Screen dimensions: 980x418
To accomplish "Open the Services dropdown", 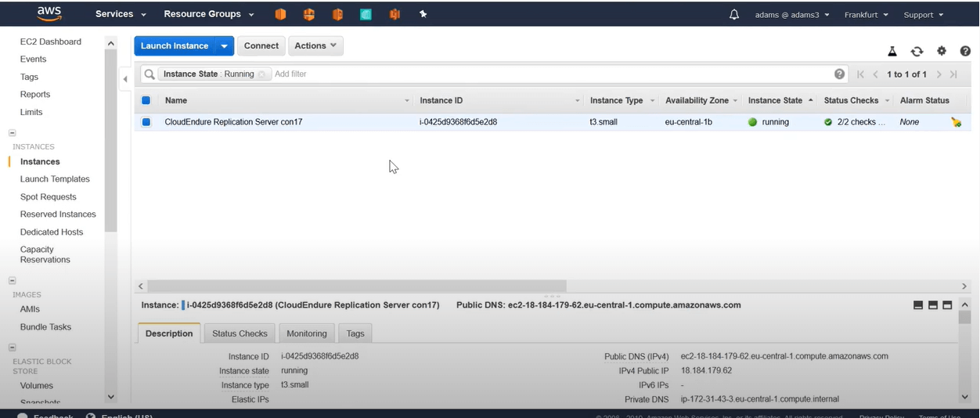I will click(121, 14).
